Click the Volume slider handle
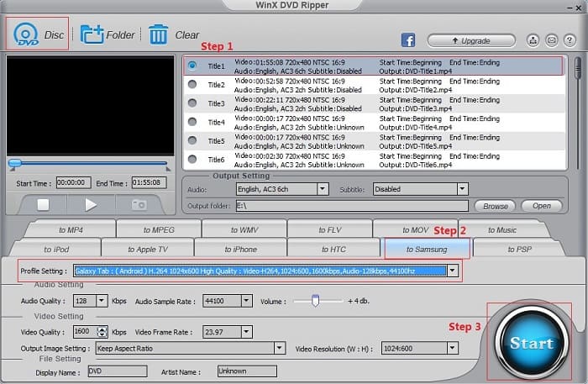The height and width of the screenshot is (384, 588). point(315,300)
